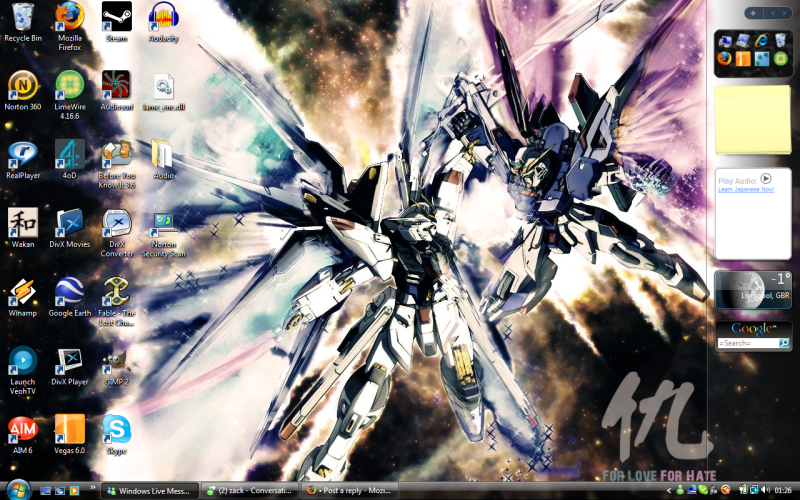Go to previous sidebar gadget page arrow
Screen dimensions: 800x500
[x=772, y=13]
